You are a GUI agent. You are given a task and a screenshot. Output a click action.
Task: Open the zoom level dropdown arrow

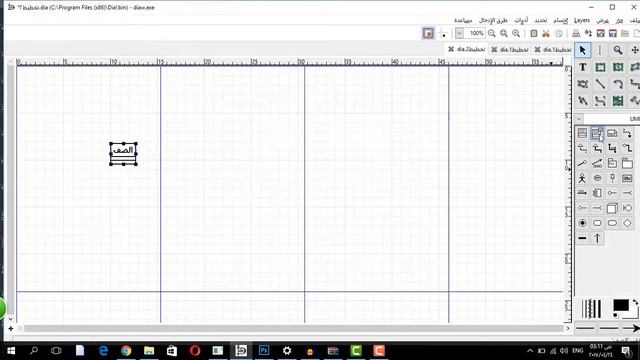[x=459, y=33]
